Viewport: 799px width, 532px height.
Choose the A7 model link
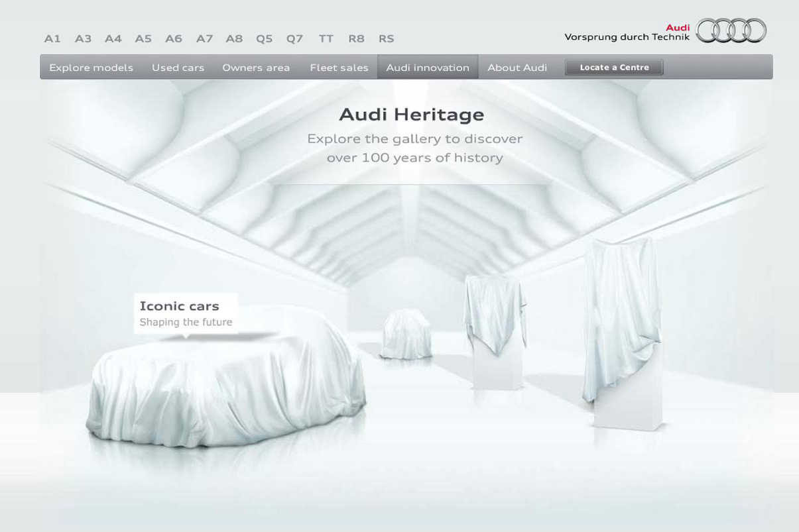coord(204,38)
